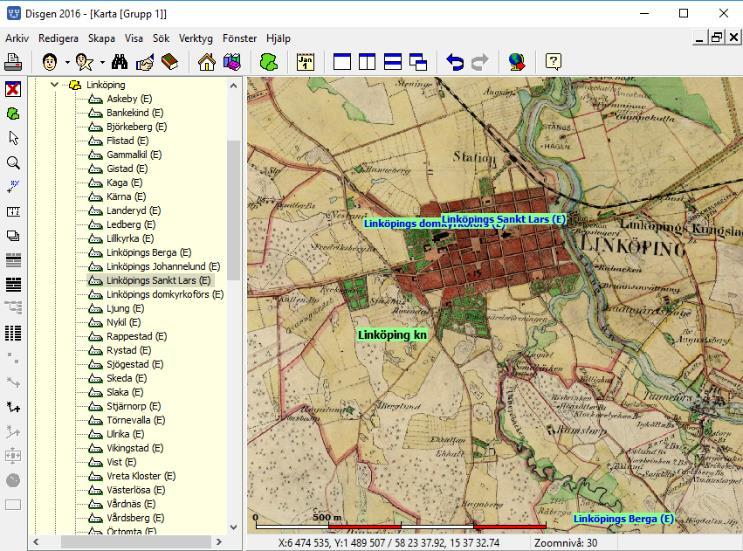743x551 pixels.
Task: Open the help question mark icon
Action: coord(553,62)
